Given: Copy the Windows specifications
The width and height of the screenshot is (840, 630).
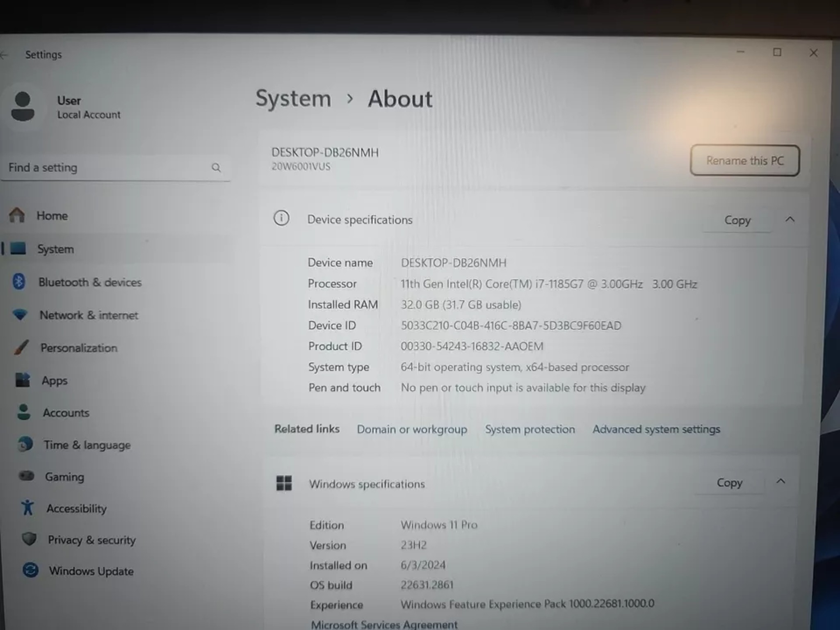Looking at the screenshot, I should (x=729, y=483).
